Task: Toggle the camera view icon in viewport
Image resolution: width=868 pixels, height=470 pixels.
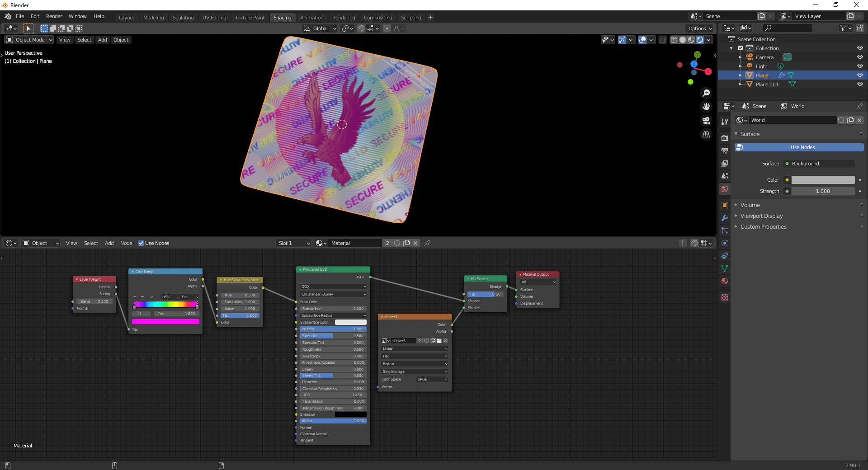Action: click(x=706, y=121)
